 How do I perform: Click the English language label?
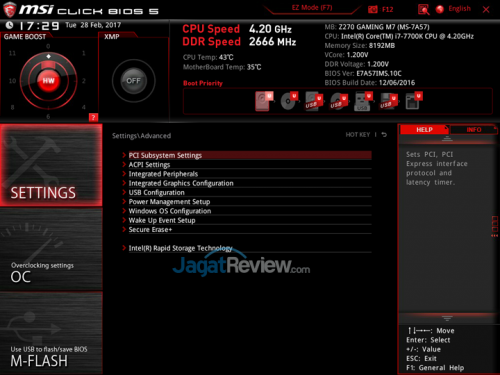pos(459,9)
